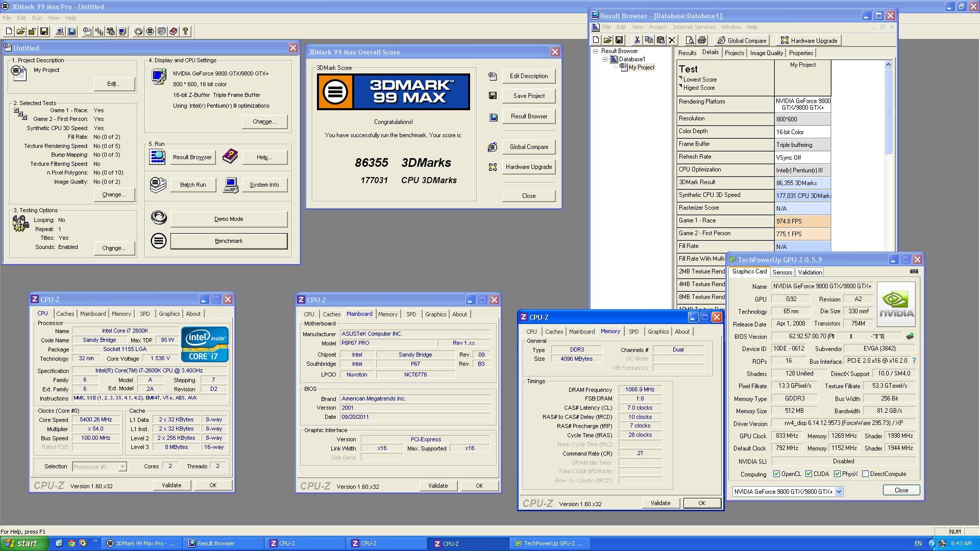Open Graphics tab in the Mainboard CPU-Z window
The height and width of the screenshot is (551, 980).
point(435,314)
